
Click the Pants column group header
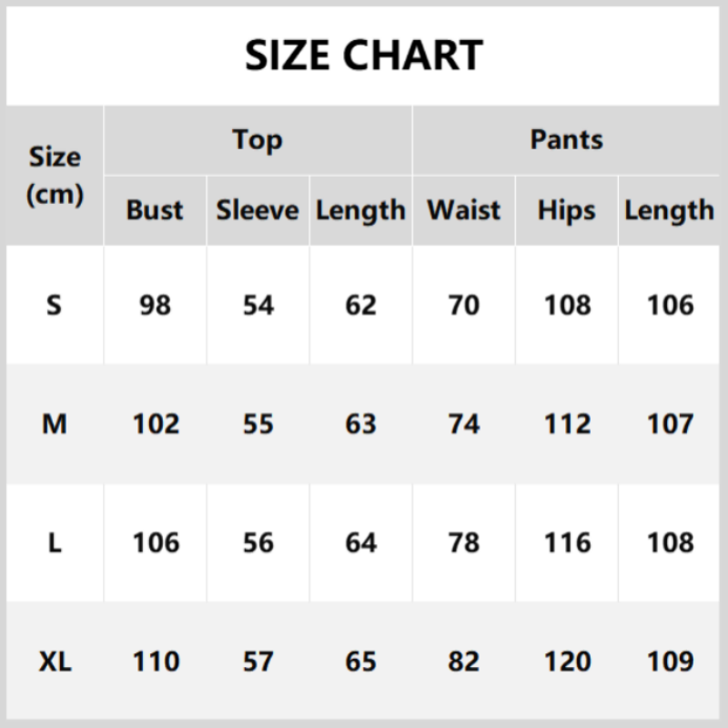566,140
